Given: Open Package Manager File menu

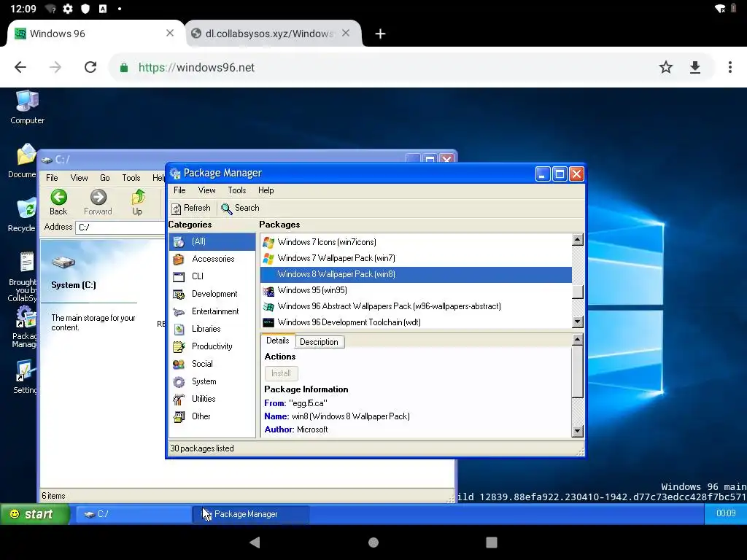Looking at the screenshot, I should 179,190.
